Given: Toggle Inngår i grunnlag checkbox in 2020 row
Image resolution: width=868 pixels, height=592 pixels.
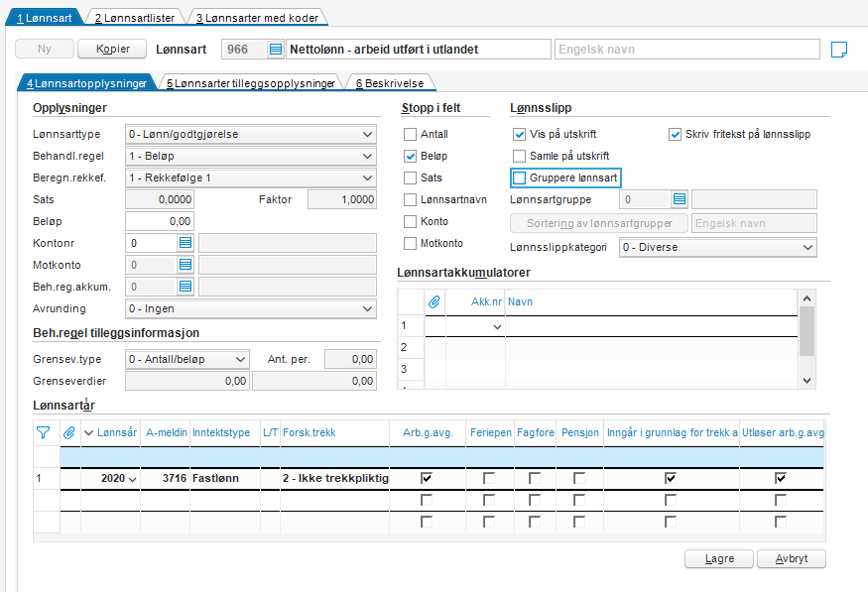Looking at the screenshot, I should click(671, 478).
